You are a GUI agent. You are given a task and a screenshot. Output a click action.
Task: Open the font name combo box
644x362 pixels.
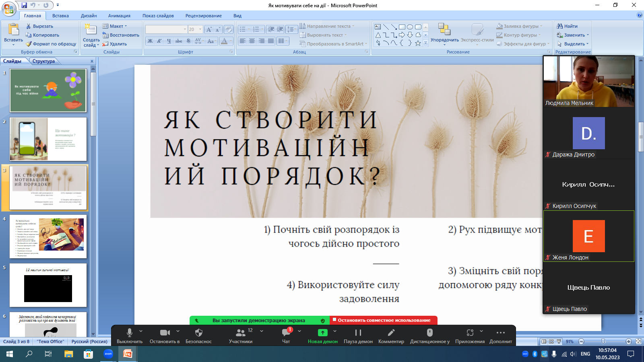click(x=166, y=29)
